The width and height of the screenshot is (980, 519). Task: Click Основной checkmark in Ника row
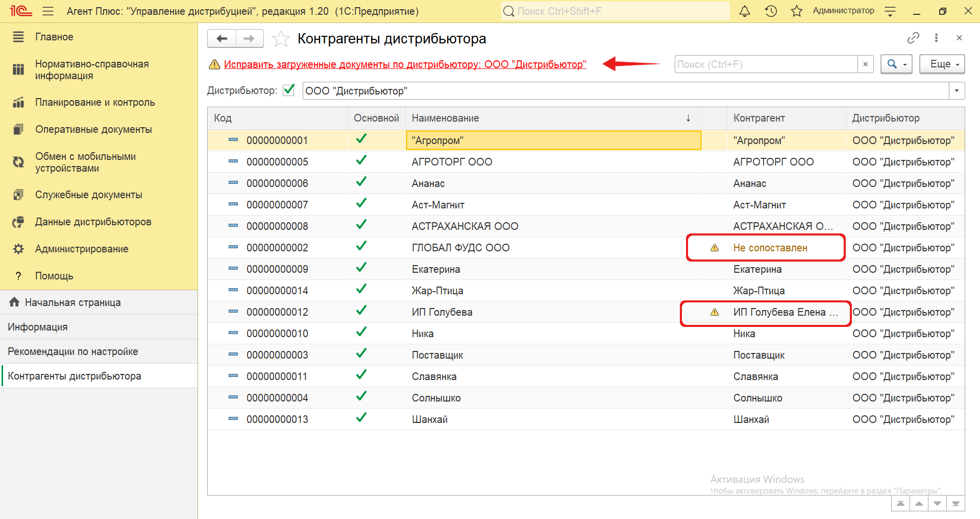(361, 332)
